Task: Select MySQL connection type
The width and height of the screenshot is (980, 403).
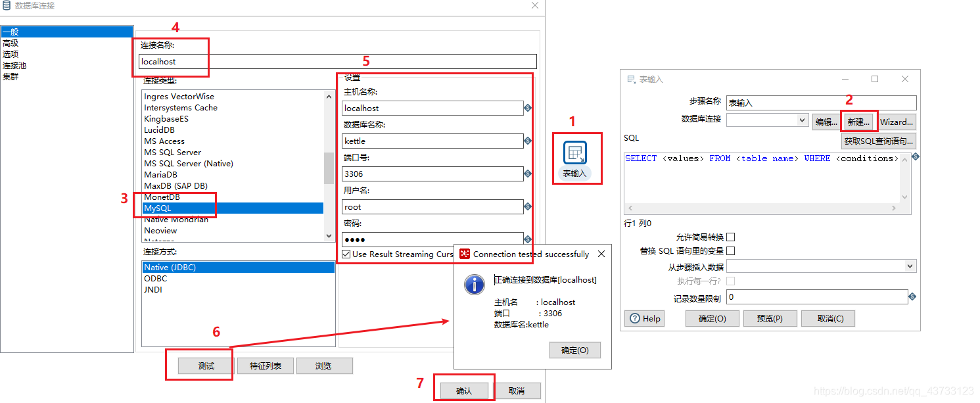Action: point(233,208)
